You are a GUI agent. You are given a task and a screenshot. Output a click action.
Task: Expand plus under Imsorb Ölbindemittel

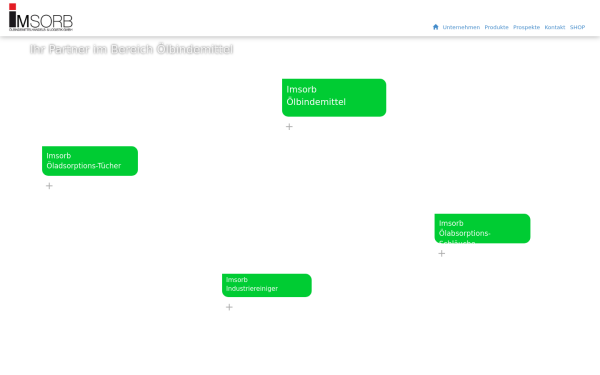tap(289, 127)
